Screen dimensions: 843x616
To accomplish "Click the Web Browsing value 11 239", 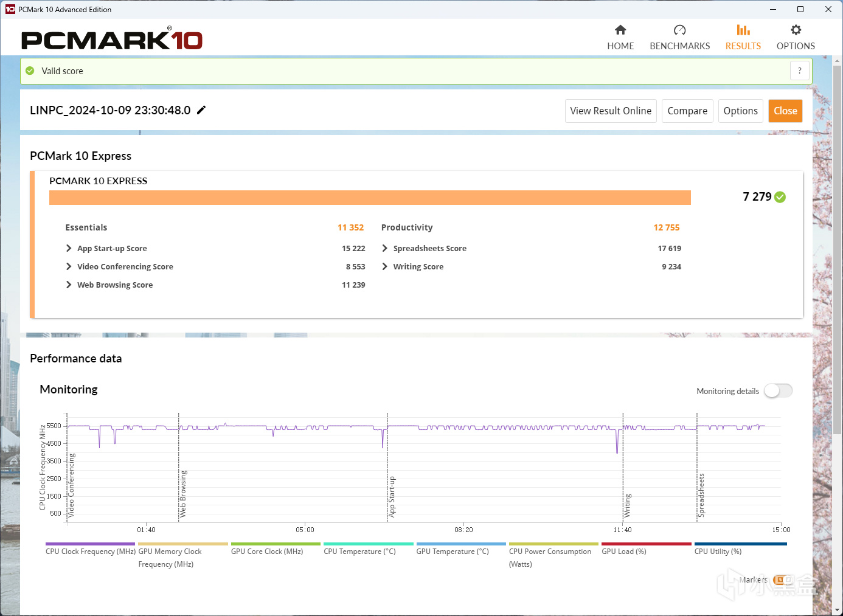I will coord(353,285).
